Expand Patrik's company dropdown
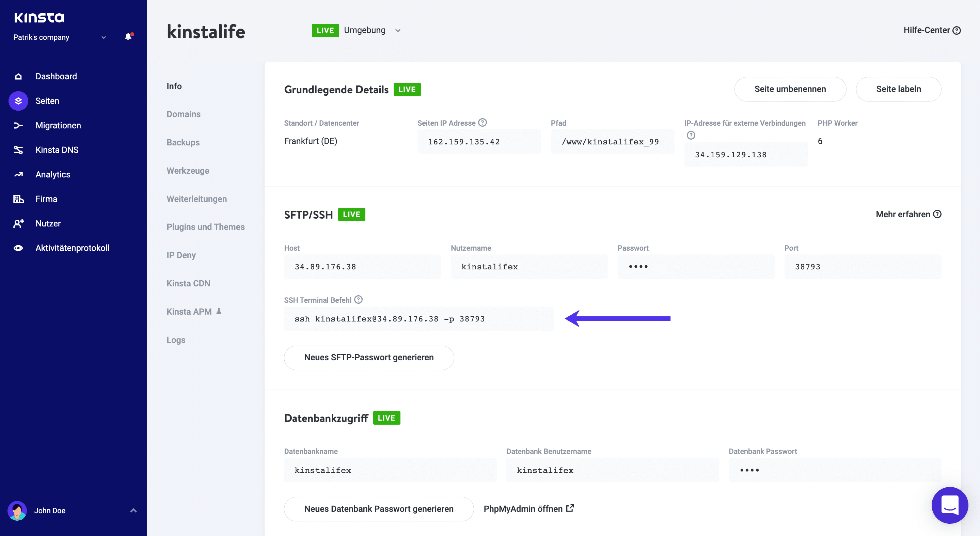 [x=104, y=37]
